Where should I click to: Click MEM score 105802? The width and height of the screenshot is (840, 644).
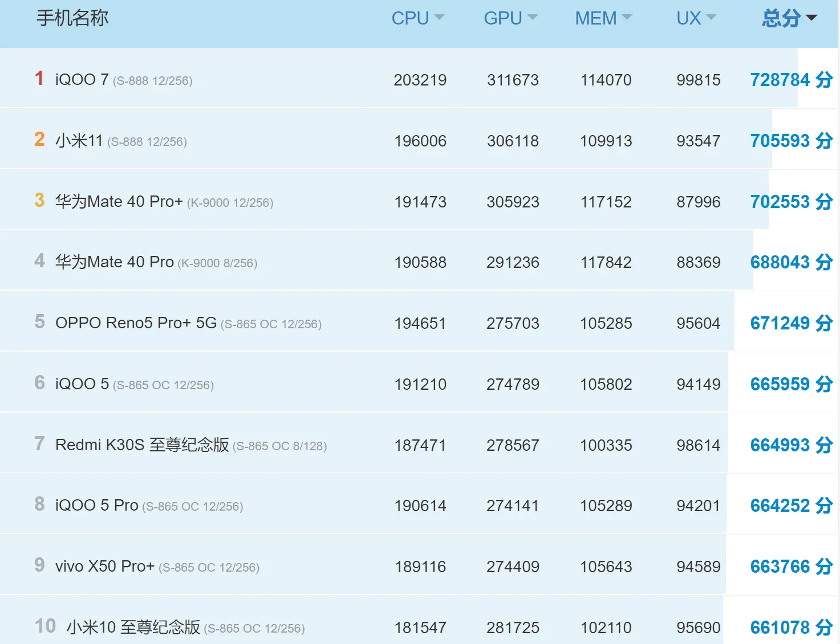(x=606, y=384)
